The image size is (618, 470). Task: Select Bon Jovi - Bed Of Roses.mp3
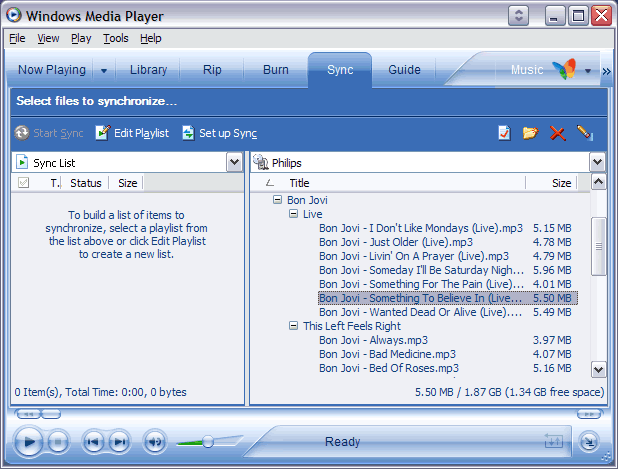448,368
